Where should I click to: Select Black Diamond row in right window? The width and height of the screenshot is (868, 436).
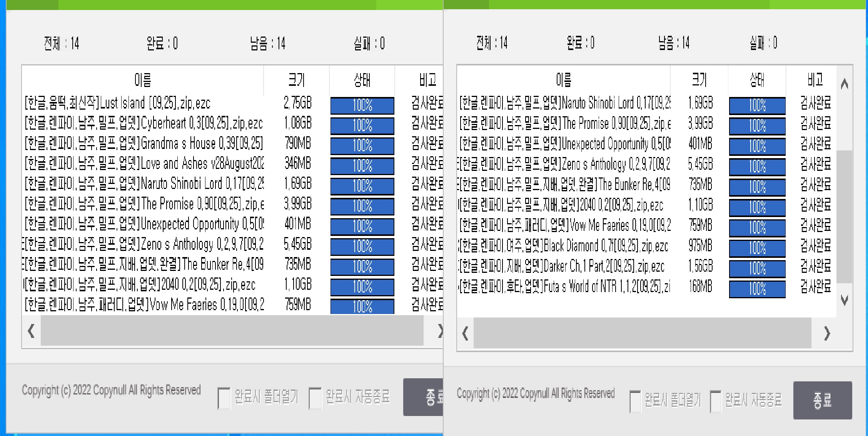(647, 246)
